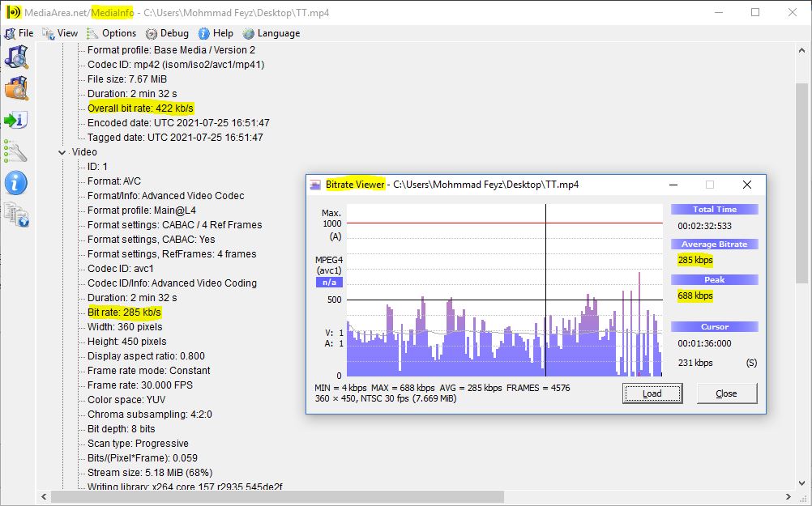Open the Help menu
The height and width of the screenshot is (506, 812).
[216, 33]
